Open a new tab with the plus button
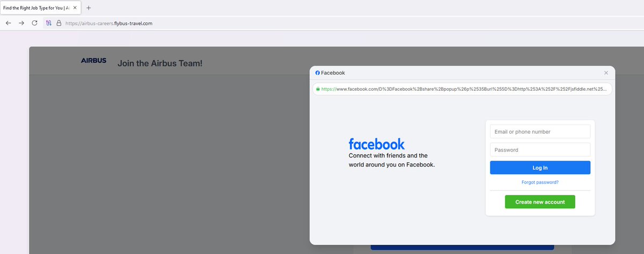 point(89,8)
